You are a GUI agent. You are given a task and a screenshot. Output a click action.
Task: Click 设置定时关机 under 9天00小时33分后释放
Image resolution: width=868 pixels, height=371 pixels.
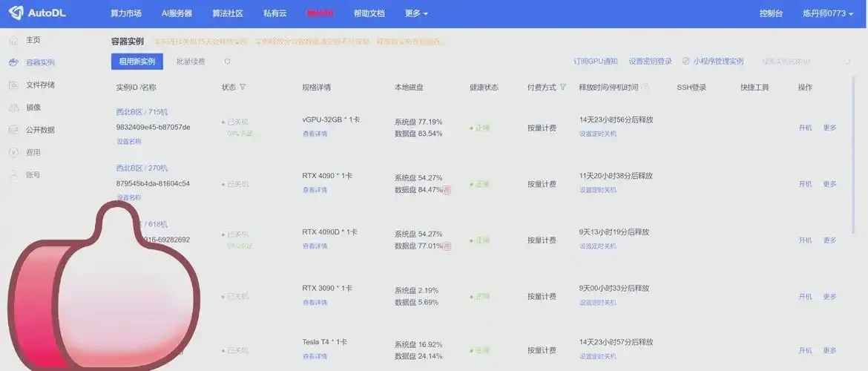(x=598, y=302)
